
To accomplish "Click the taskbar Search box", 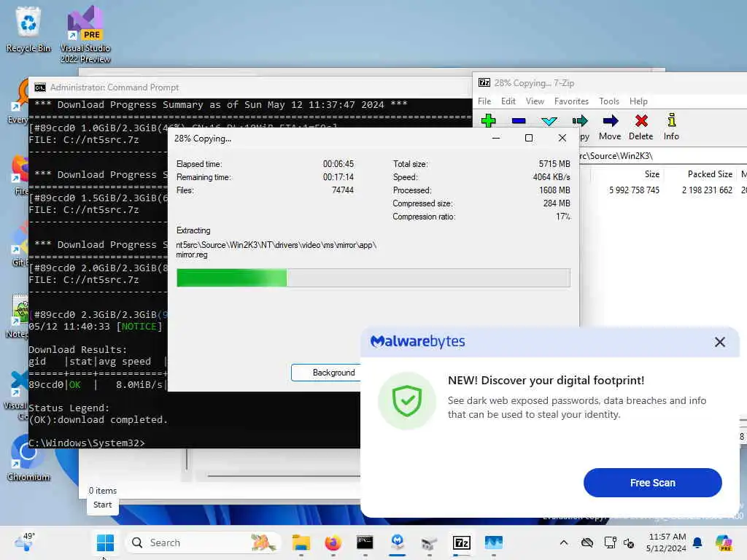I will tap(203, 542).
